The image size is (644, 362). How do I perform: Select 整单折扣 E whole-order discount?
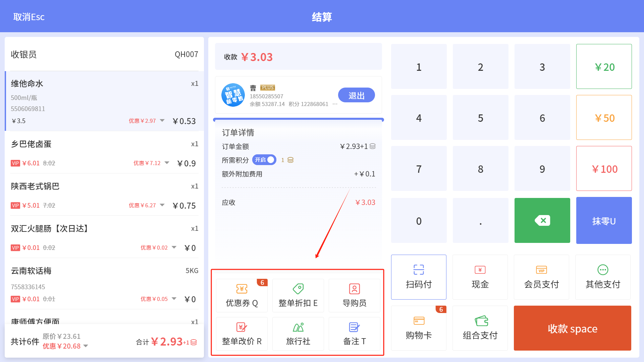point(298,296)
